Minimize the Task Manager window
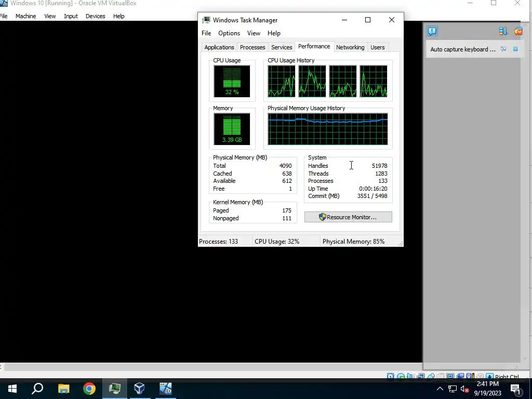The width and height of the screenshot is (532, 399). (344, 20)
